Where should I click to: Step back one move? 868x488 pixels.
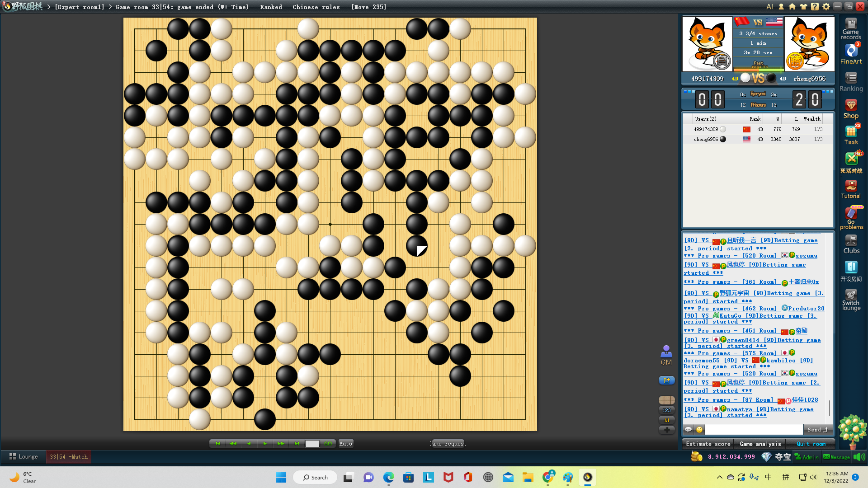(249, 444)
